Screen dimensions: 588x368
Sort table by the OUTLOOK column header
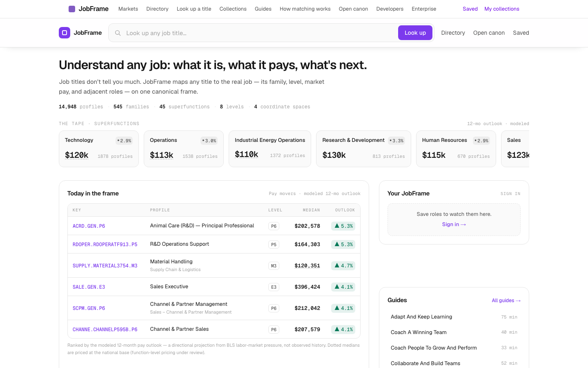coord(345,210)
